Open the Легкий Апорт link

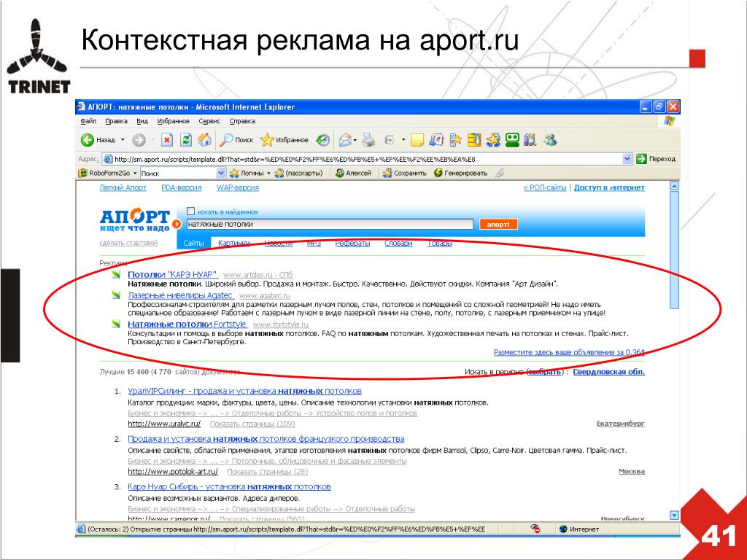pyautogui.click(x=123, y=187)
